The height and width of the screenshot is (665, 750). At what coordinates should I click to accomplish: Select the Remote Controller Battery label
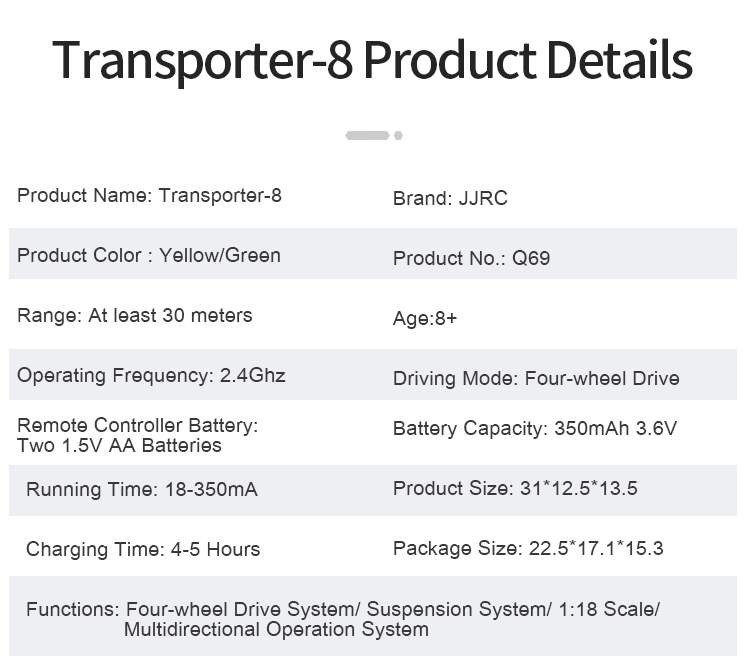click(138, 425)
